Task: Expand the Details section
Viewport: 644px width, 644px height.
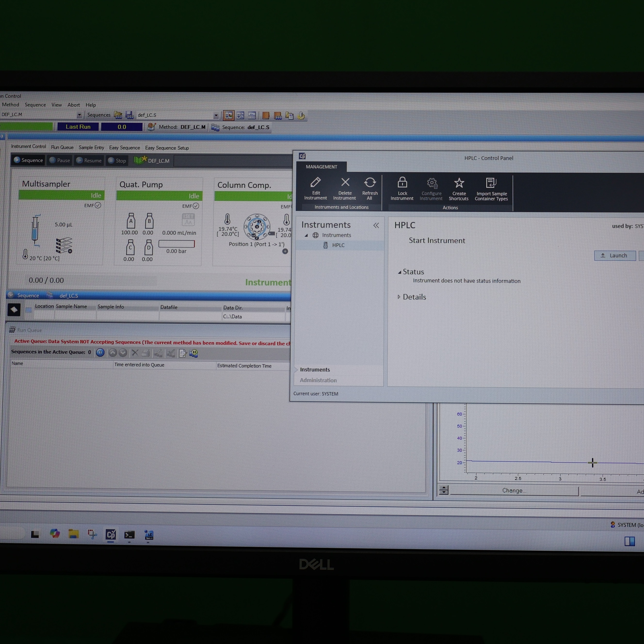Action: pos(399,297)
